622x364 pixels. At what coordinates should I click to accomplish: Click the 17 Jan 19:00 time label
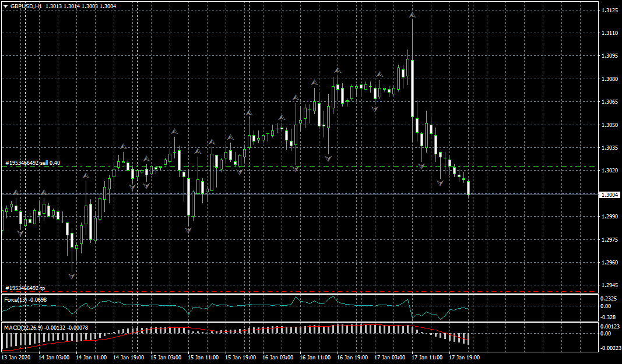[464, 358]
